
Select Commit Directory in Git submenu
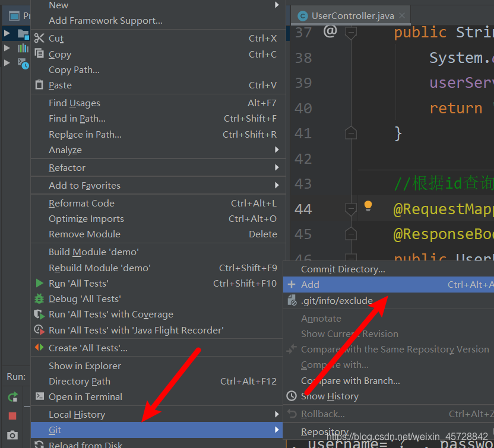[388, 269]
